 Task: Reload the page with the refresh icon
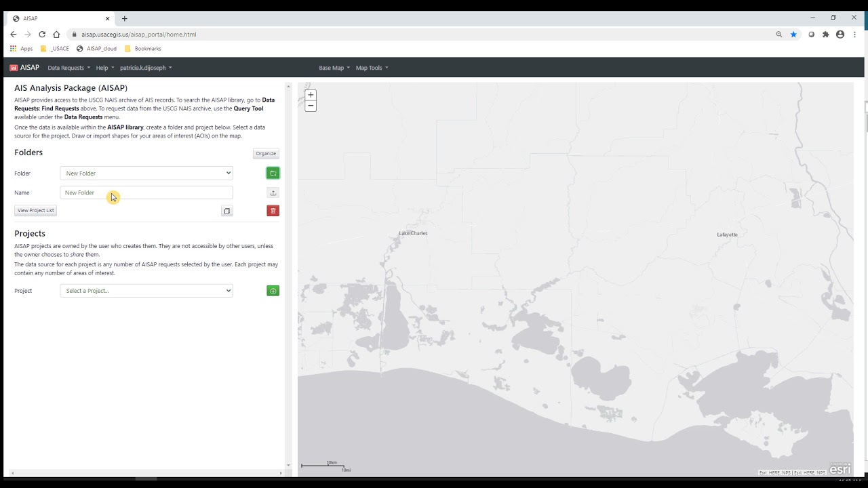point(42,35)
